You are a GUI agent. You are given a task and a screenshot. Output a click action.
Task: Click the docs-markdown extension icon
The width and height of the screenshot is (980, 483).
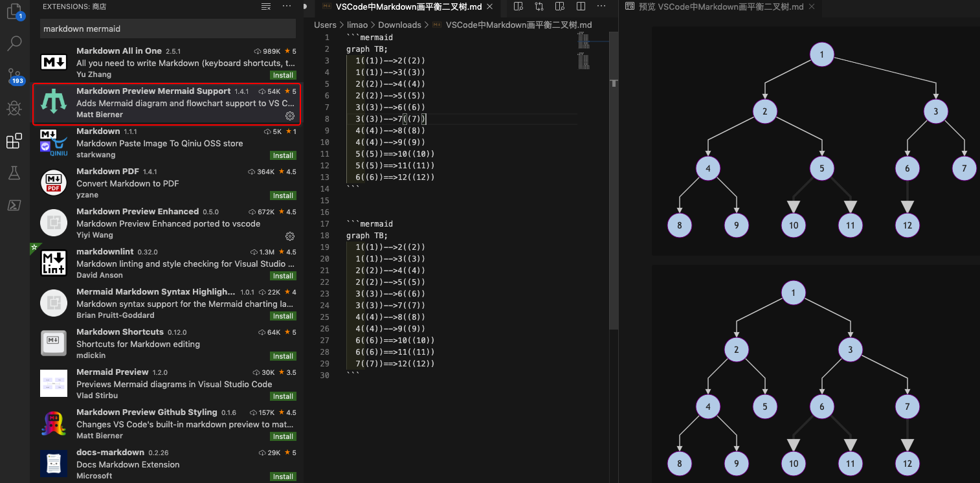coord(54,464)
